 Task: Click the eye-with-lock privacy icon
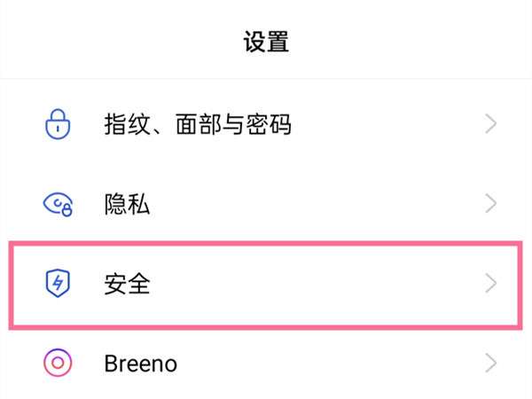[x=57, y=205]
